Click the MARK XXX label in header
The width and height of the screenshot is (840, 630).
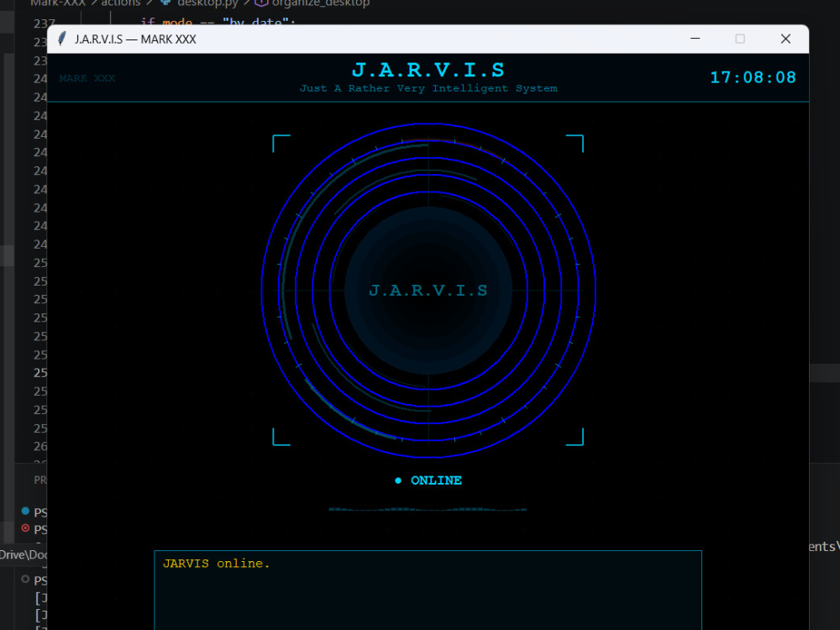(87, 78)
